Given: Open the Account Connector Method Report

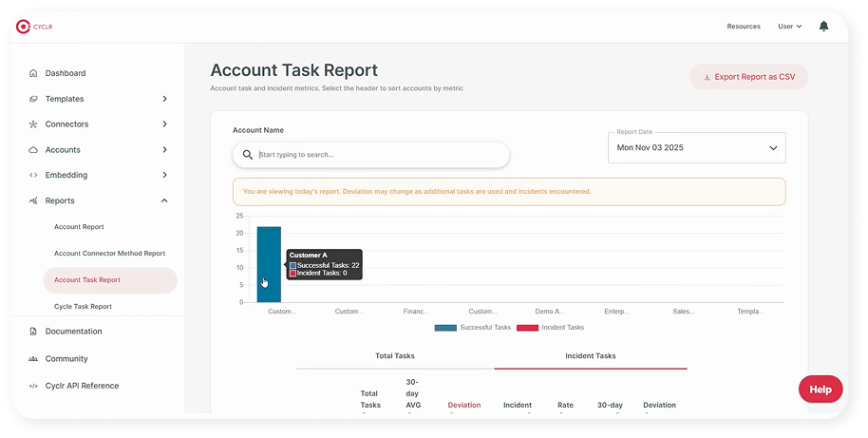Looking at the screenshot, I should click(x=109, y=254).
